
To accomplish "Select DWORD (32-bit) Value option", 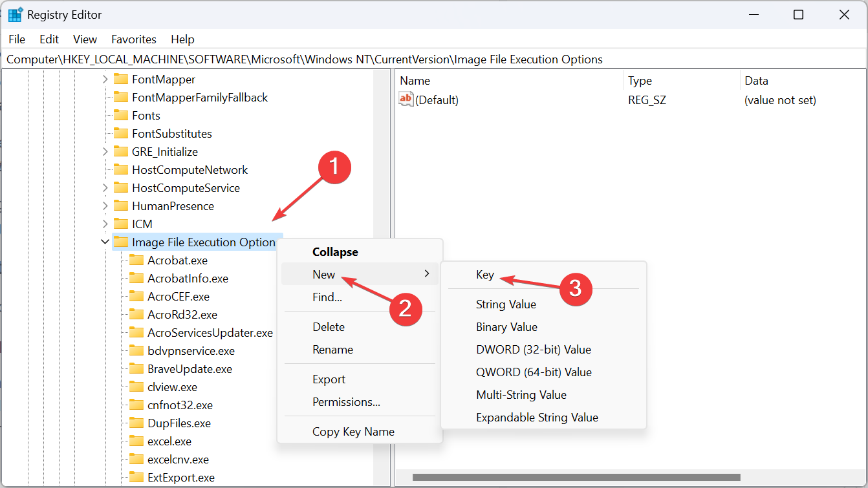I will pos(533,350).
